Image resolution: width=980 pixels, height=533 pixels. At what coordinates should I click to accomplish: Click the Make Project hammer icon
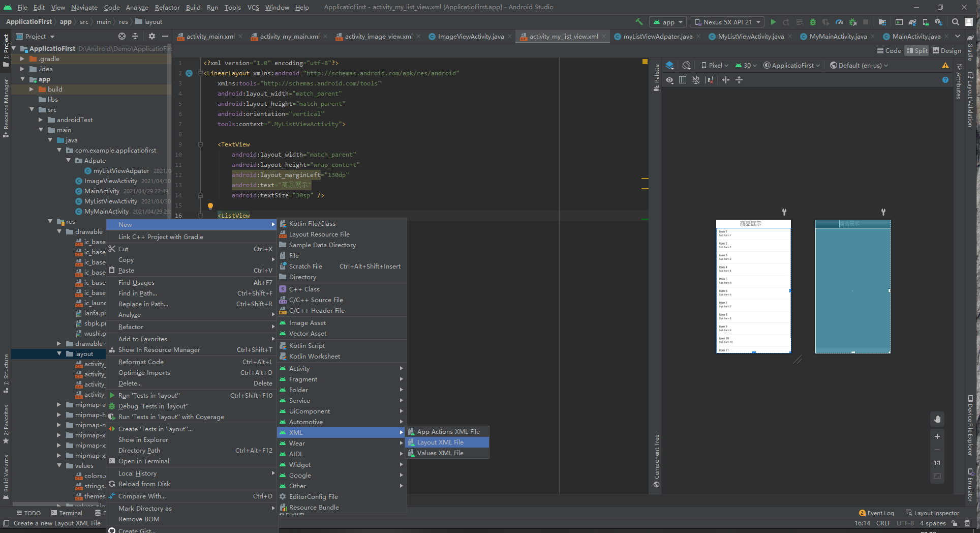(639, 22)
